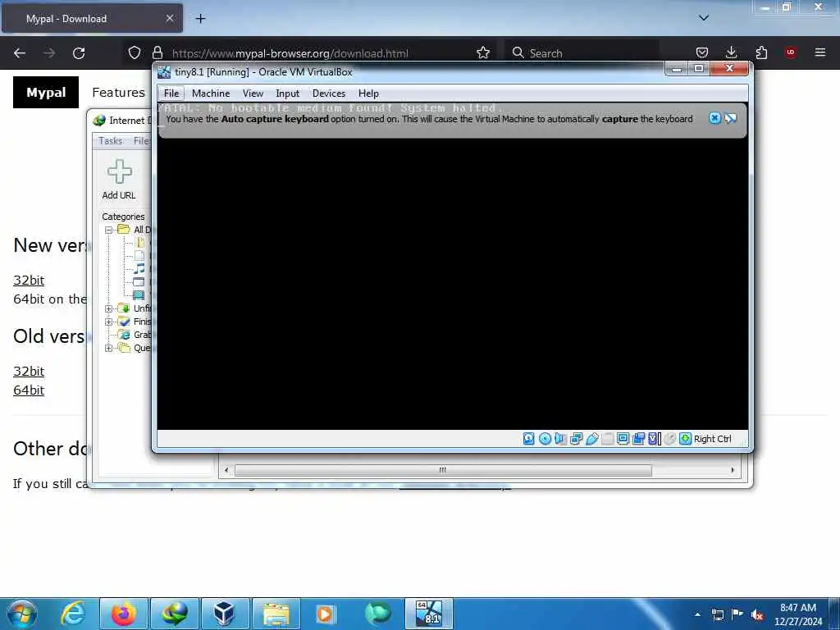Click the muted volume tray icon
The width and height of the screenshot is (840, 630).
[x=757, y=615]
